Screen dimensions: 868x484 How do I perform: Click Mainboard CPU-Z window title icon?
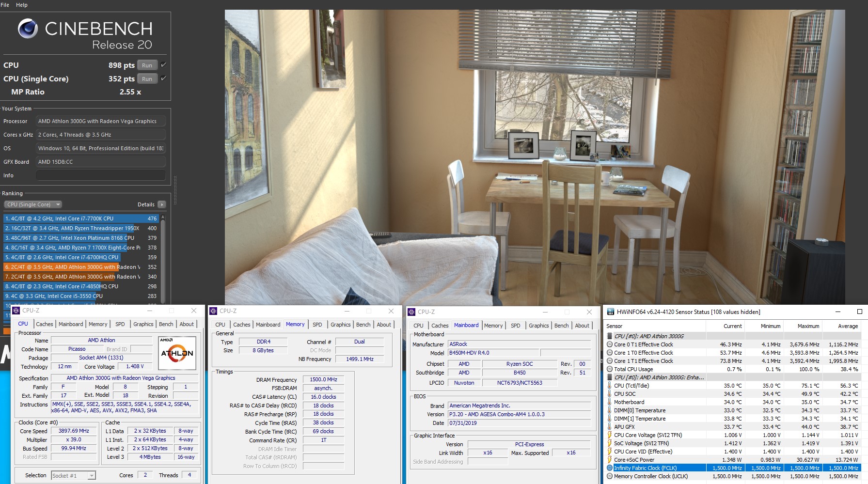click(x=411, y=312)
